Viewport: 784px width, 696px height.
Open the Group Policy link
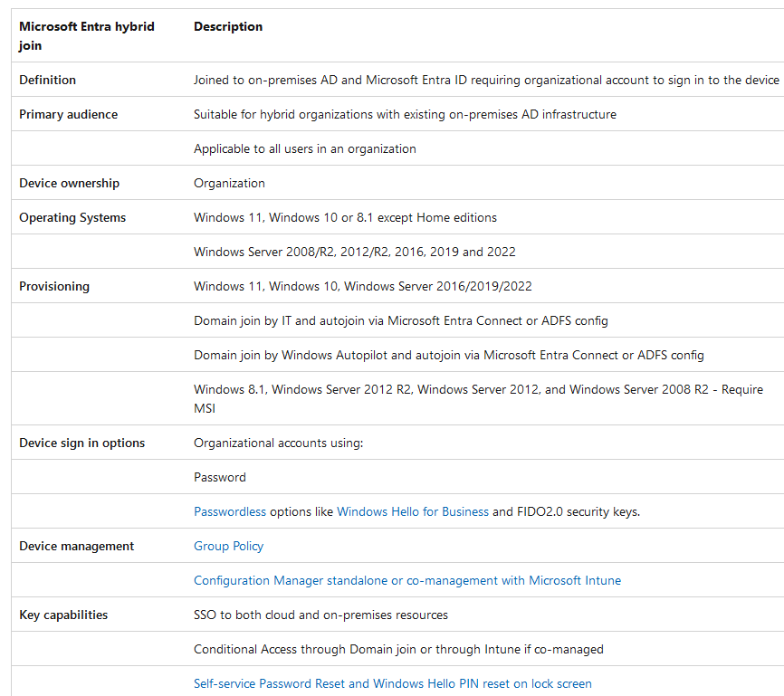pyautogui.click(x=228, y=546)
